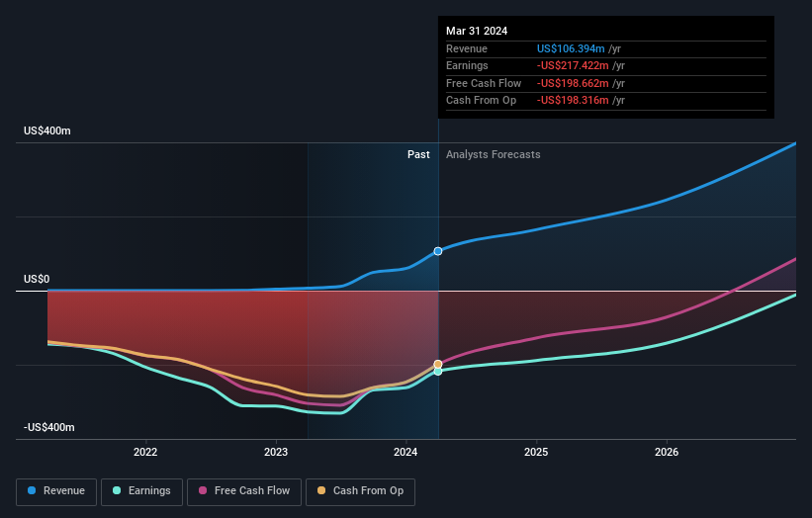Click the Revenue row label in tooltip
Viewport: 812px width, 518px height.
467,48
